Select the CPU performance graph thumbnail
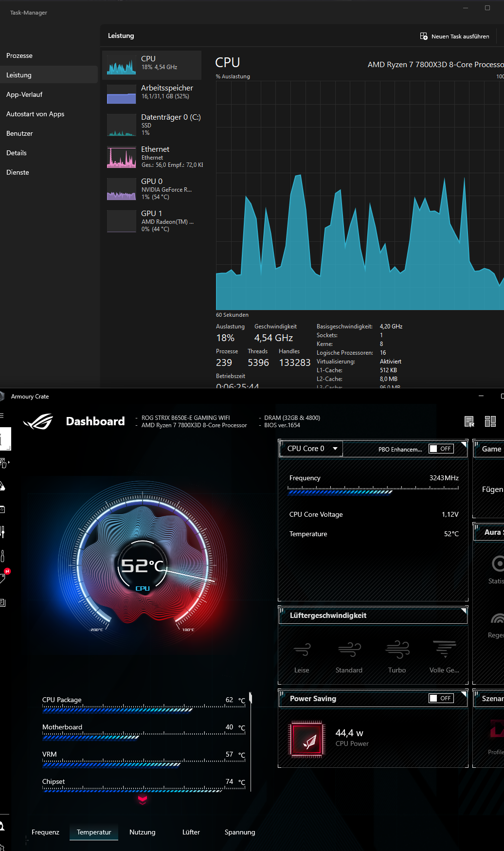This screenshot has width=504, height=851. point(121,65)
